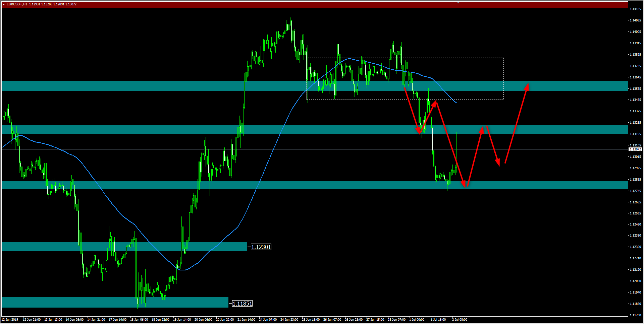Click the 24 Jun 23:00 time label
The image size is (644, 324).
289,320
